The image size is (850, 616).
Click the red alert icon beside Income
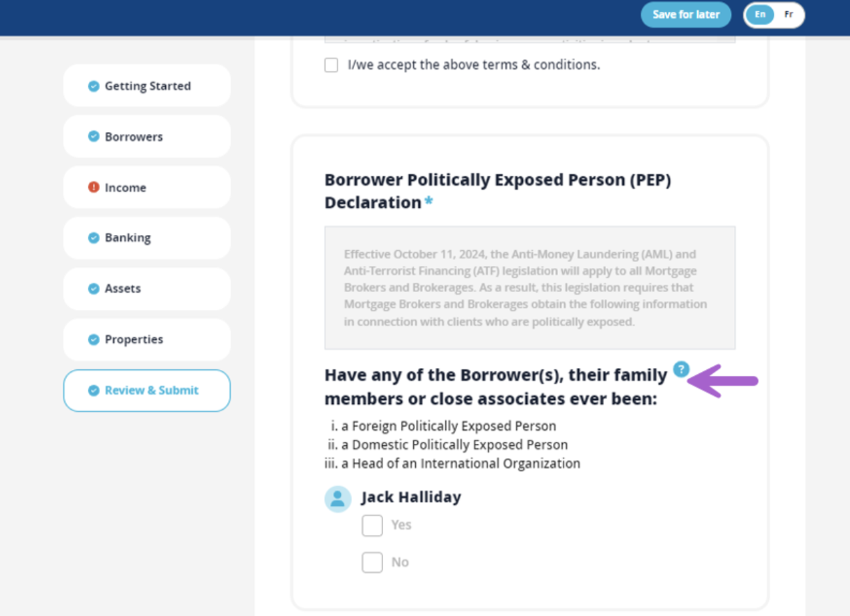(93, 187)
